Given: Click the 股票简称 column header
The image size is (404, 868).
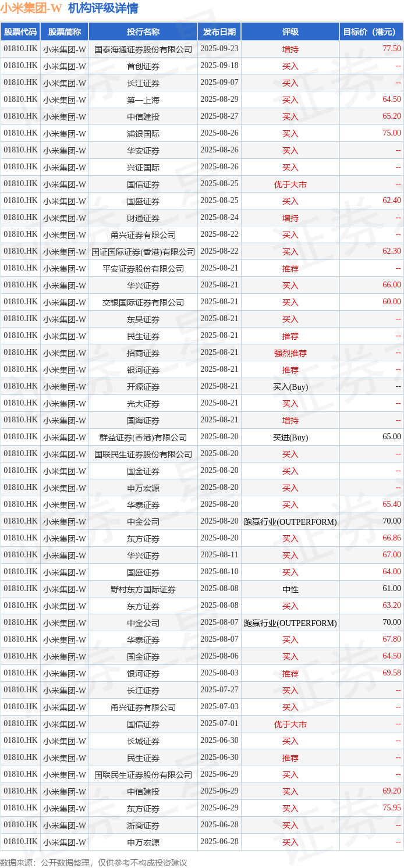Looking at the screenshot, I should 65,32.
